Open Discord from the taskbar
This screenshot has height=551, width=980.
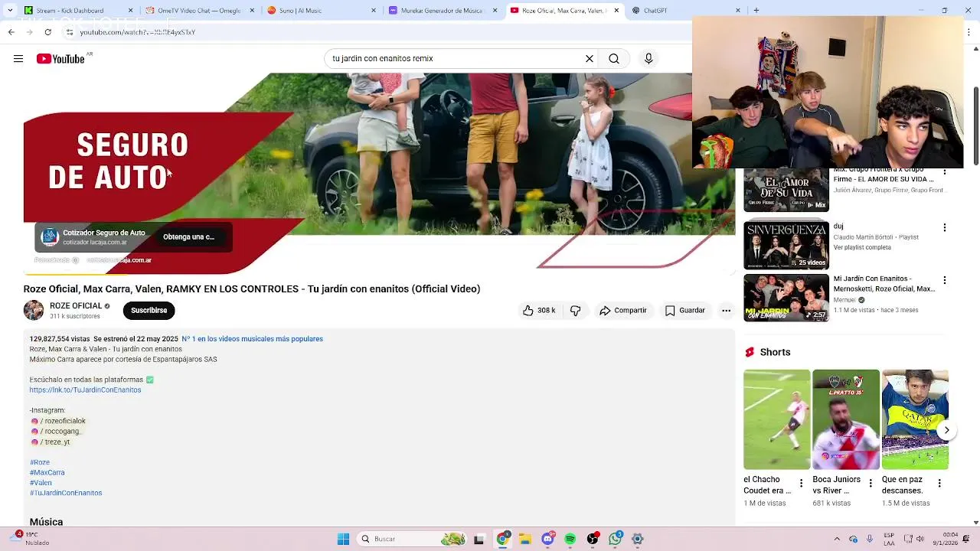(x=547, y=540)
